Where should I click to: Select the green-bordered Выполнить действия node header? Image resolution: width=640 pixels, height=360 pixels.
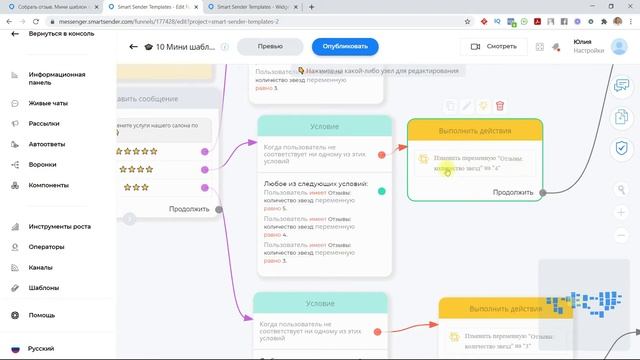pos(475,131)
